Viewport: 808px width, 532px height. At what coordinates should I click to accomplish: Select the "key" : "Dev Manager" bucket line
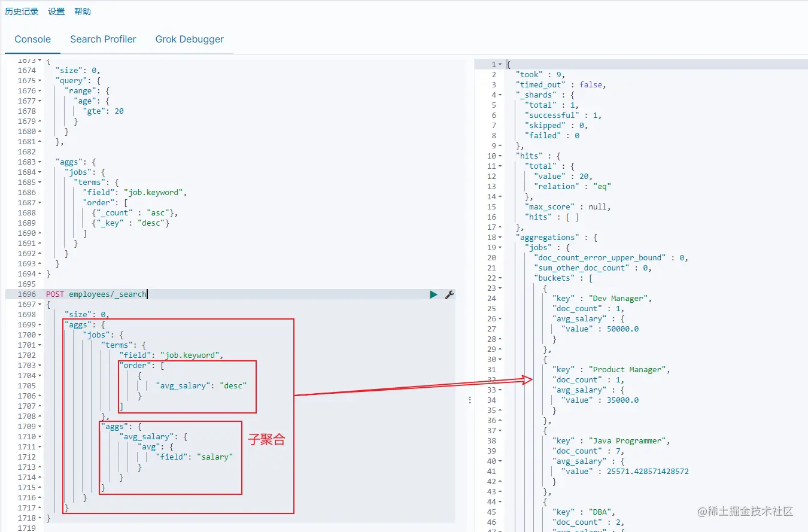[602, 298]
